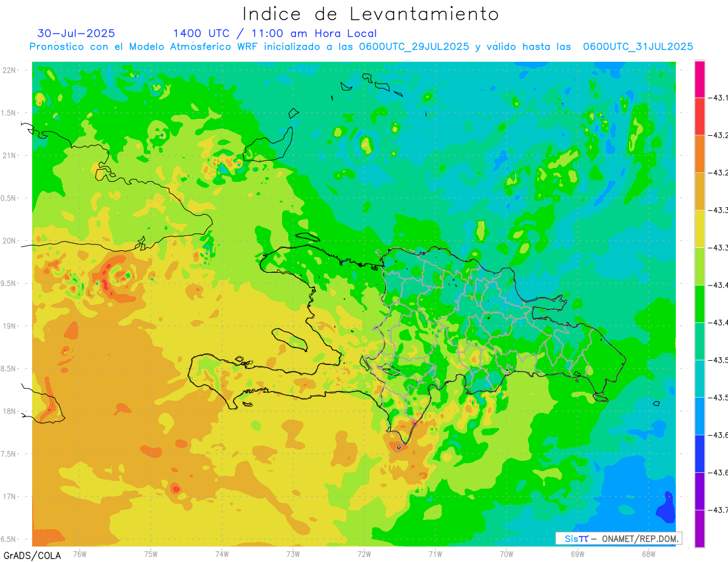This screenshot has width=728, height=562.
Task: Click the '19N' latitude label
Action: click(x=9, y=326)
